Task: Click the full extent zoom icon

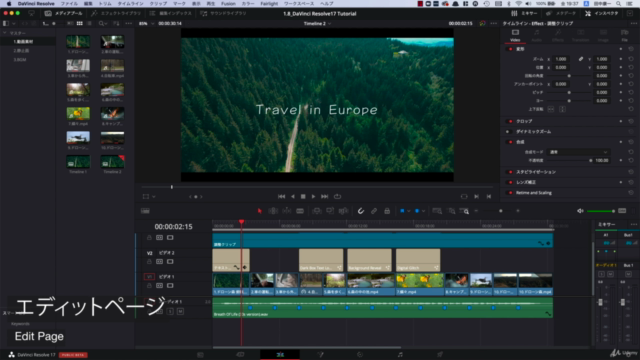Action: tap(437, 211)
